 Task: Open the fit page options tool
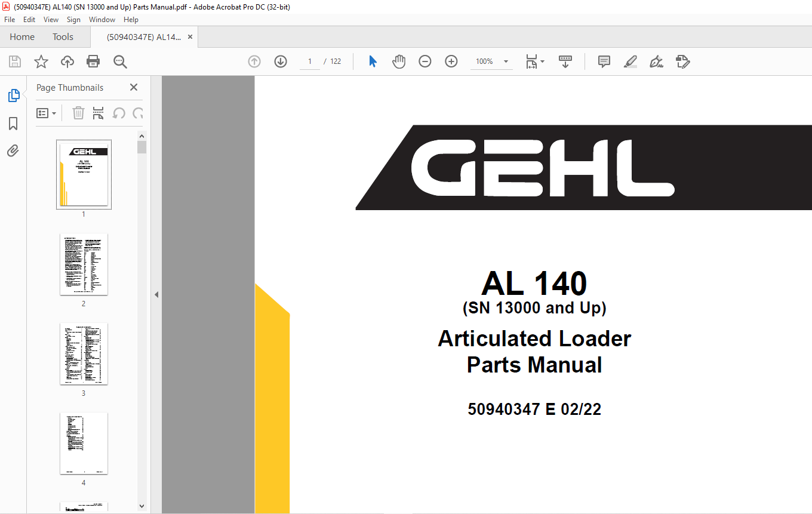535,61
